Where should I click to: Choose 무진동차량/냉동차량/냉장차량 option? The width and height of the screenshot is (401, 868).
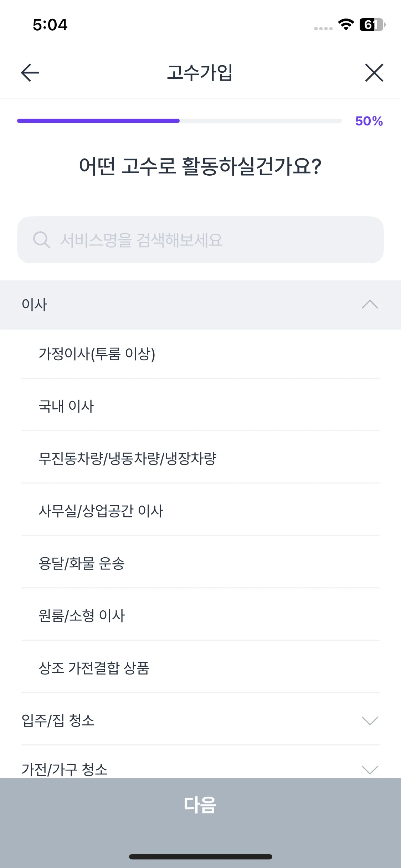point(127,459)
